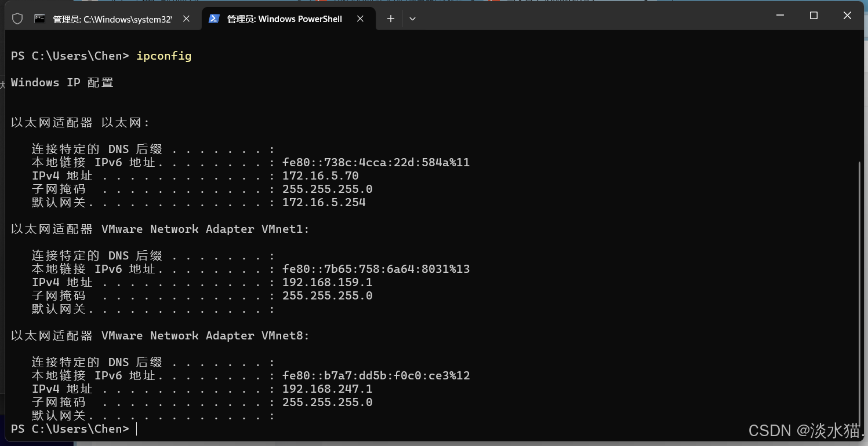The width and height of the screenshot is (868, 446).
Task: Click IPv6 address fe80::7b65:758:6a64:8031%13
Action: [x=376, y=269]
